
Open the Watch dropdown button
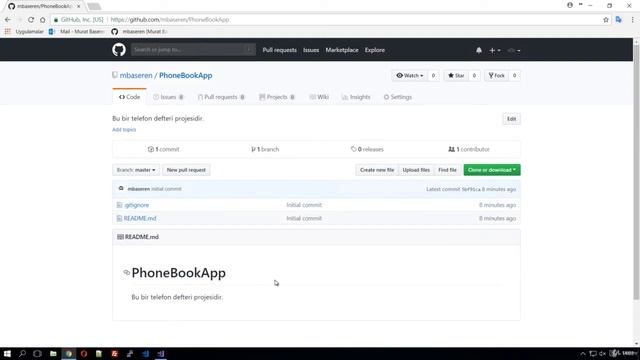[410, 76]
